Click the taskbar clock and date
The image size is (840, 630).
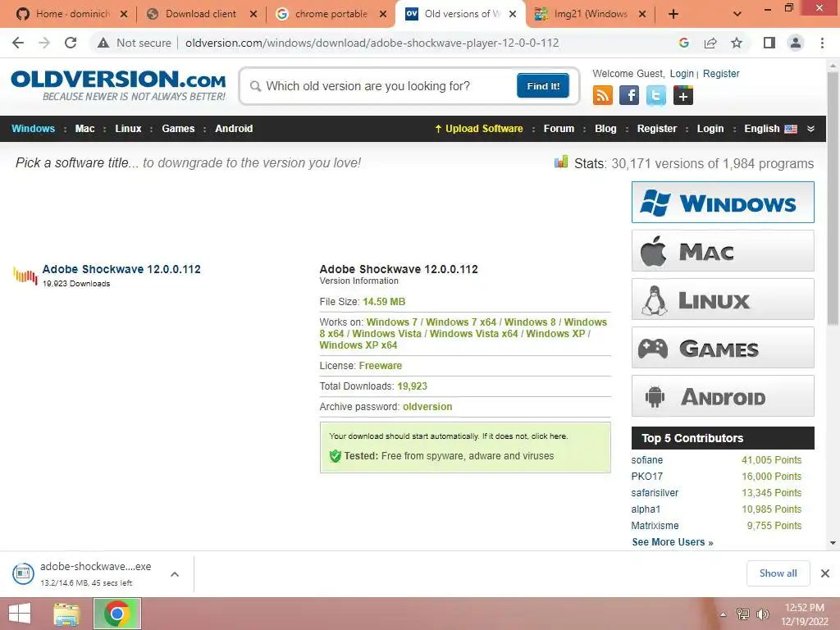[x=804, y=614]
